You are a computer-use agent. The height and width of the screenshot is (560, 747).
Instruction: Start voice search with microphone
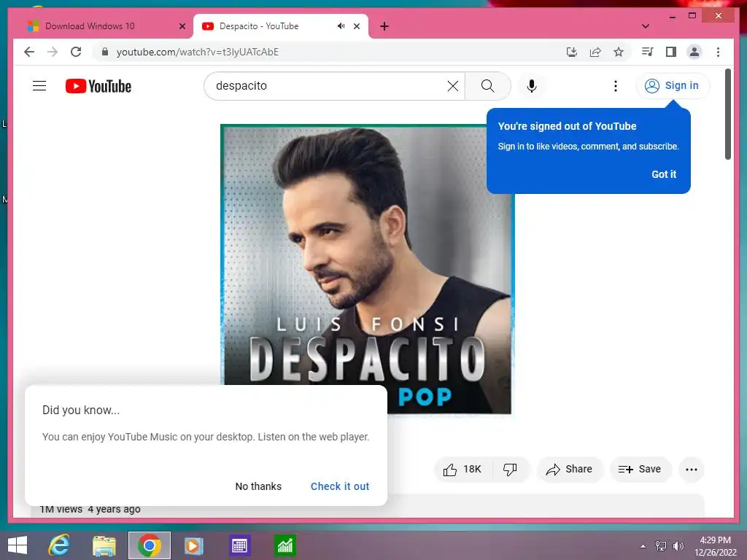[532, 86]
